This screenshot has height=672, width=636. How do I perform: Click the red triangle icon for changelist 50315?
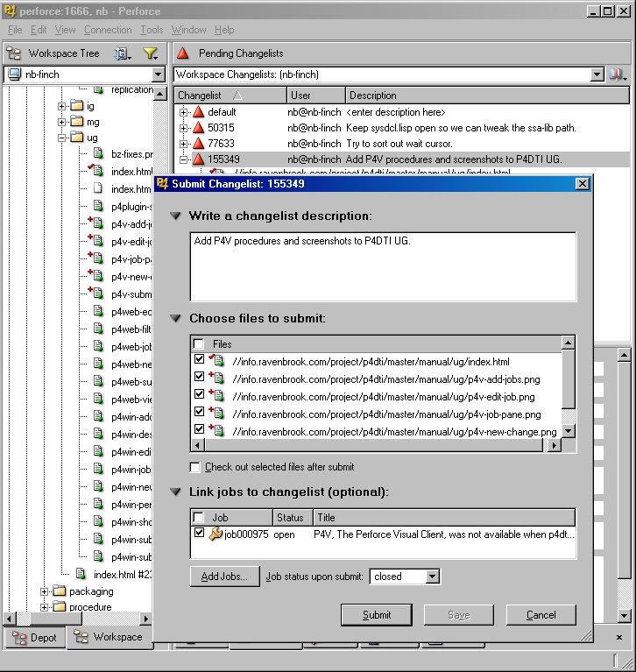(x=198, y=128)
